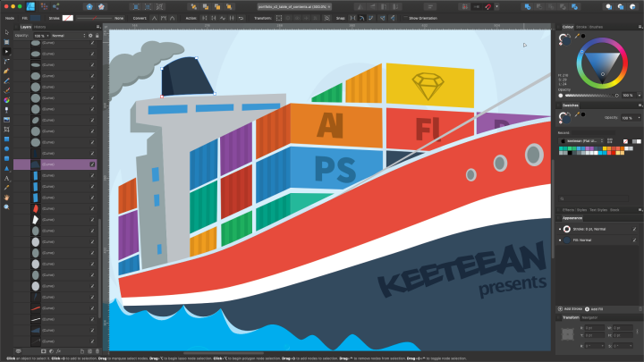Viewport: 644px width, 362px height.
Task: Select the Zoom tool
Action: pyautogui.click(x=6, y=207)
